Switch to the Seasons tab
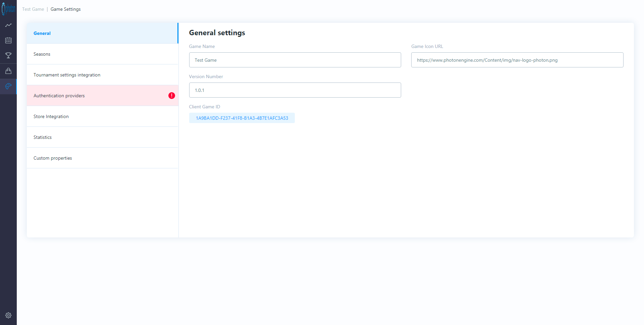Image resolution: width=644 pixels, height=325 pixels. pyautogui.click(x=42, y=54)
